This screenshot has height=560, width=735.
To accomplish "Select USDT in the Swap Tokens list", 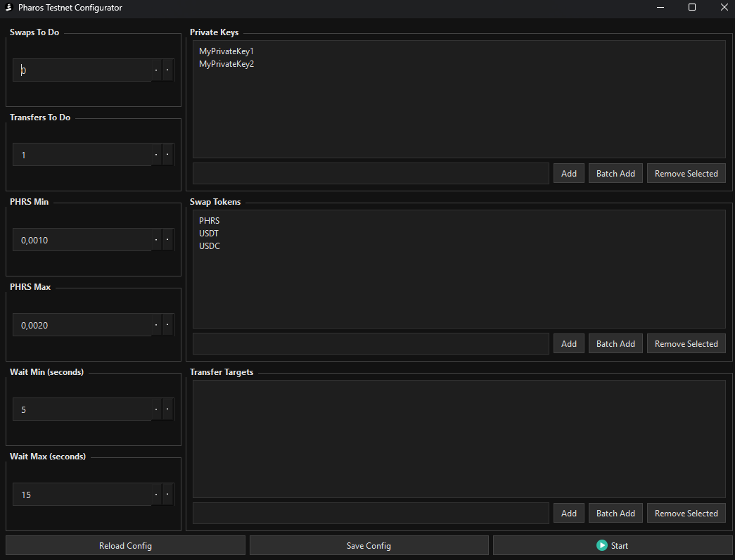I will pyautogui.click(x=209, y=233).
